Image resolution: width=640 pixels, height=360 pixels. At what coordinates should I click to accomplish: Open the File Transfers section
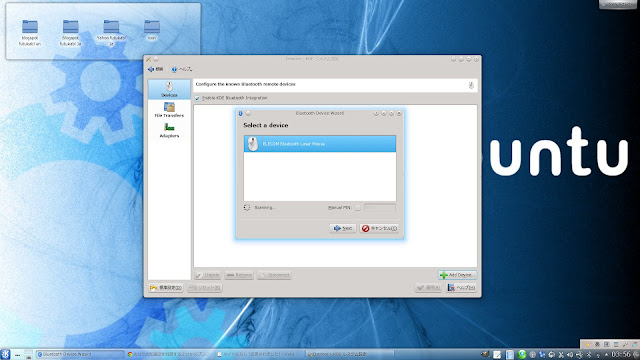pos(169,110)
